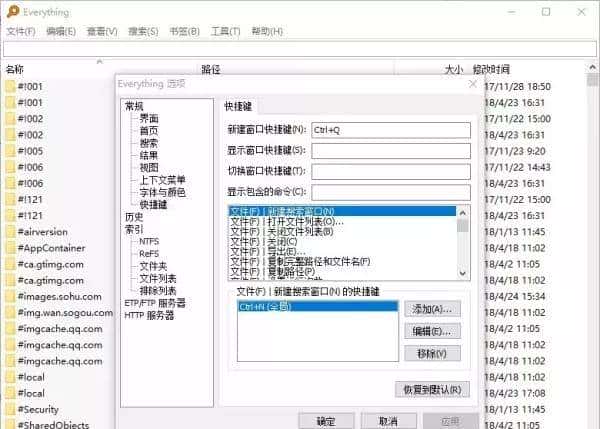This screenshot has height=429, width=600.
Task: Click the 显示窗口快捷键 input field
Action: click(391, 151)
